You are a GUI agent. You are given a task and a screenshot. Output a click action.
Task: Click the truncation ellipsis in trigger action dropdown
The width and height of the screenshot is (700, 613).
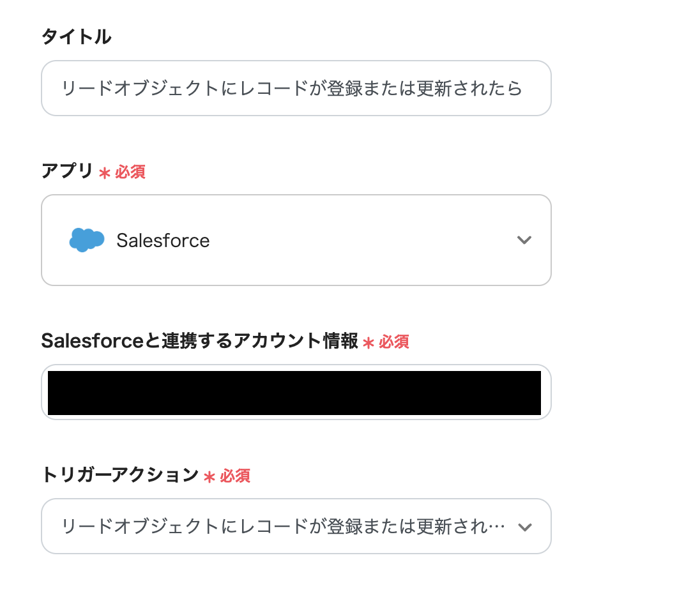click(500, 527)
